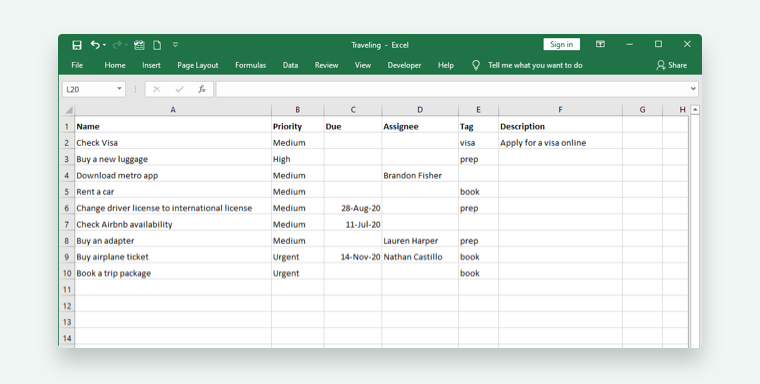Select row 6 header
The height and width of the screenshot is (384, 760).
coord(67,208)
